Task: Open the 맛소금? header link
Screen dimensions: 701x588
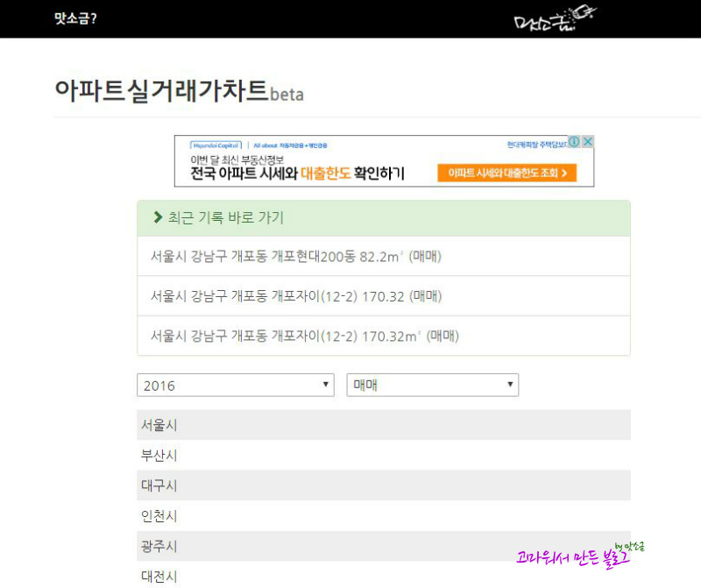Action: [x=75, y=18]
